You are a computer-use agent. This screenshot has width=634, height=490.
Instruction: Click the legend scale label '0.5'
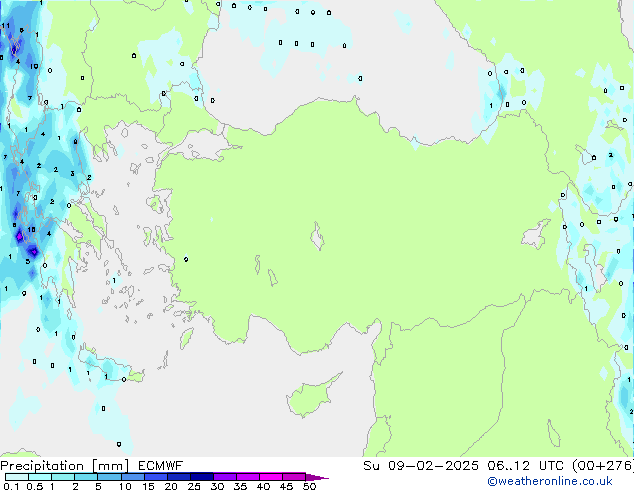[35, 486]
